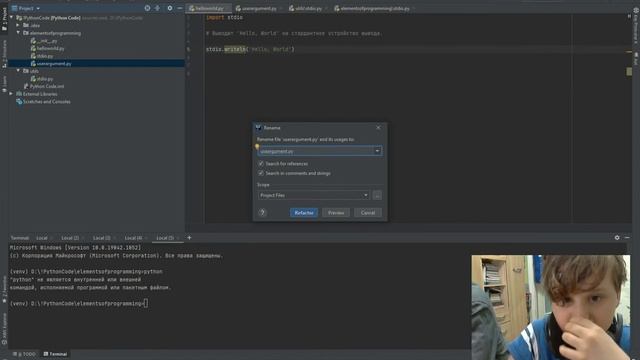This screenshot has height=360, width=640.
Task: Toggle 'Search in comments and strings' checkbox
Action: pyautogui.click(x=261, y=173)
